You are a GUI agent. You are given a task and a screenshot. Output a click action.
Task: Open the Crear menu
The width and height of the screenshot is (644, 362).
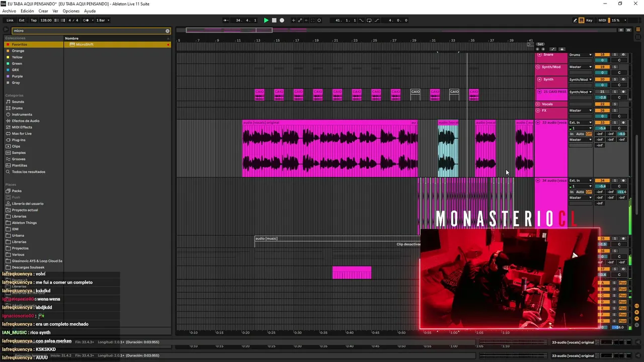(x=43, y=11)
